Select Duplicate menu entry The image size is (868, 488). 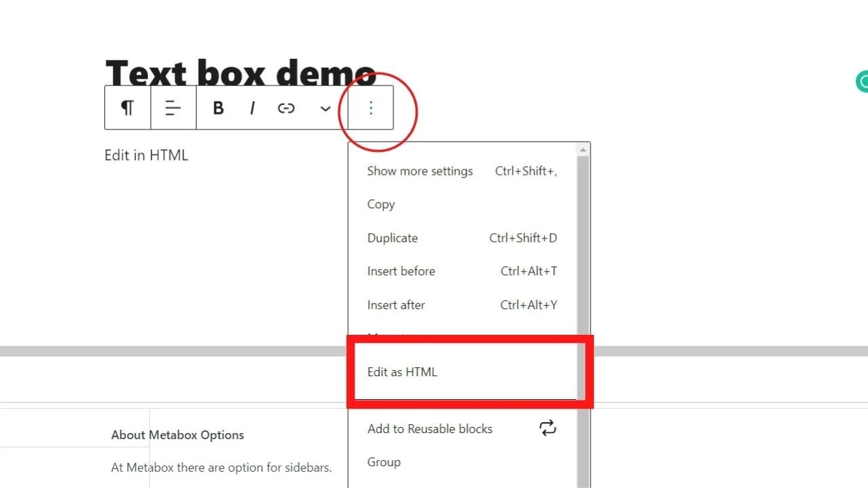(x=462, y=238)
